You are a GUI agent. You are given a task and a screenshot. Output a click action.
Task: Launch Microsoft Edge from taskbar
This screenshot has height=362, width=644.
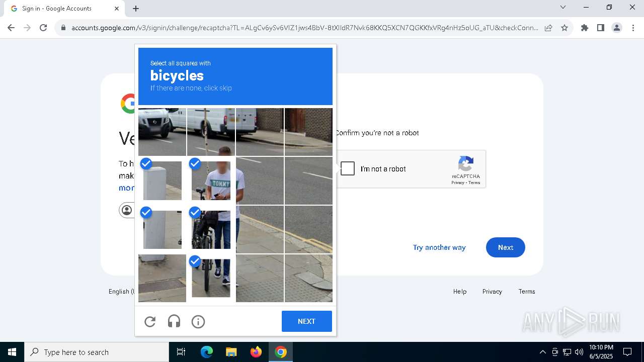click(207, 352)
